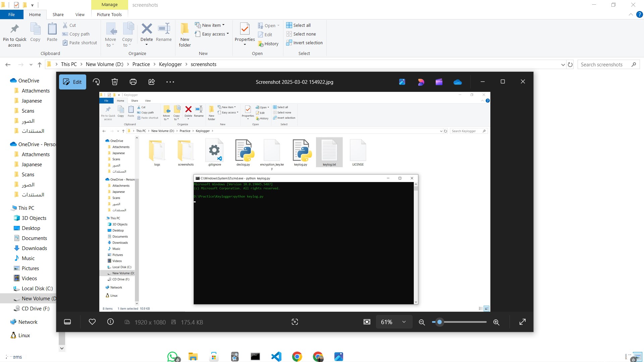644x362 pixels.
Task: Expand the address bar history dropdown
Action: tap(563, 65)
